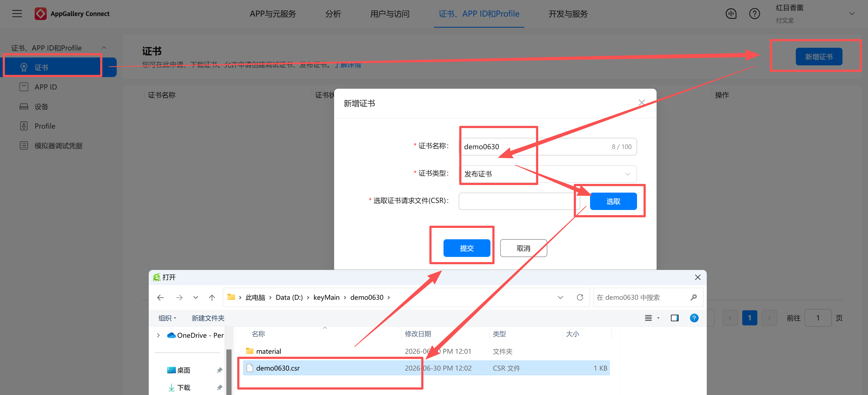The image size is (868, 395).
Task: Click the 模拟器调试凭据 sidebar icon
Action: pos(24,145)
